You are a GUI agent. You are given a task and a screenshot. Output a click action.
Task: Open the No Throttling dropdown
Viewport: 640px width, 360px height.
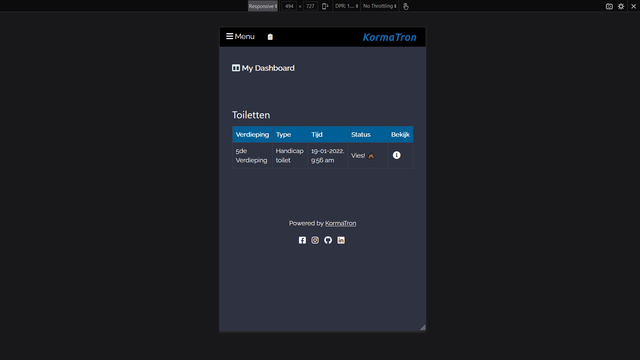pos(380,6)
